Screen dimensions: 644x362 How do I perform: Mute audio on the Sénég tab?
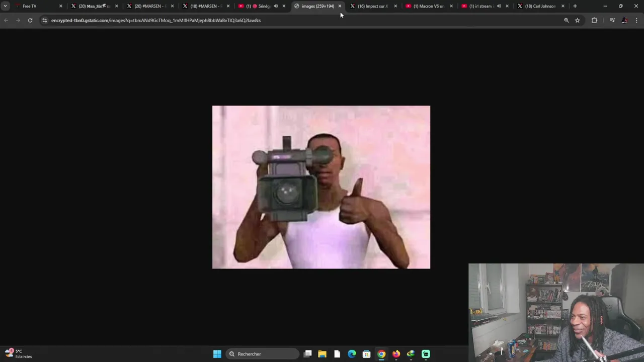276,6
